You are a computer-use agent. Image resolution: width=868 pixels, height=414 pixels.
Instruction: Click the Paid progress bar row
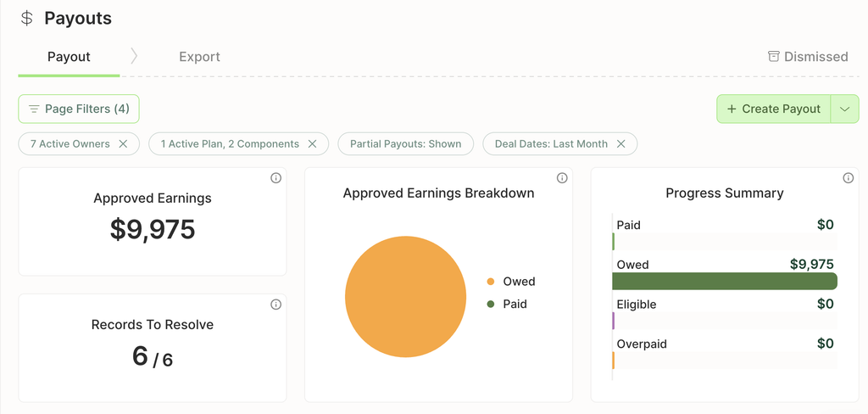pos(725,242)
